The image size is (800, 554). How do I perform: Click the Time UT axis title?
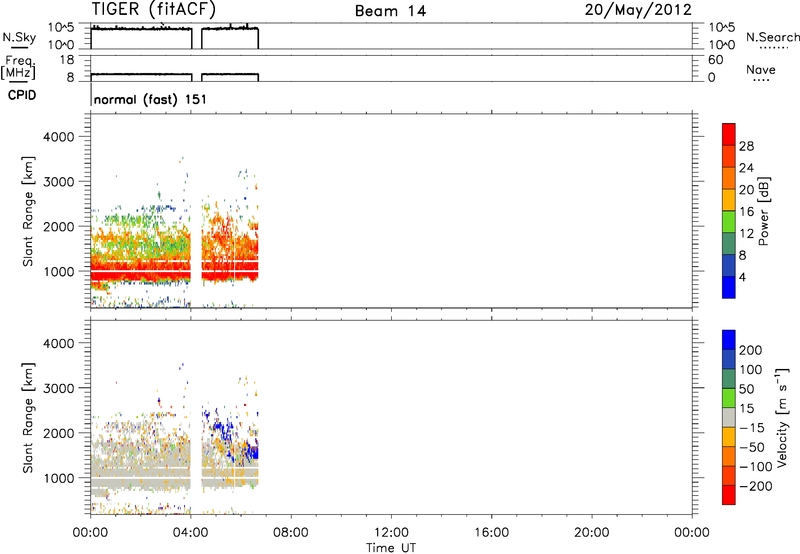(391, 548)
